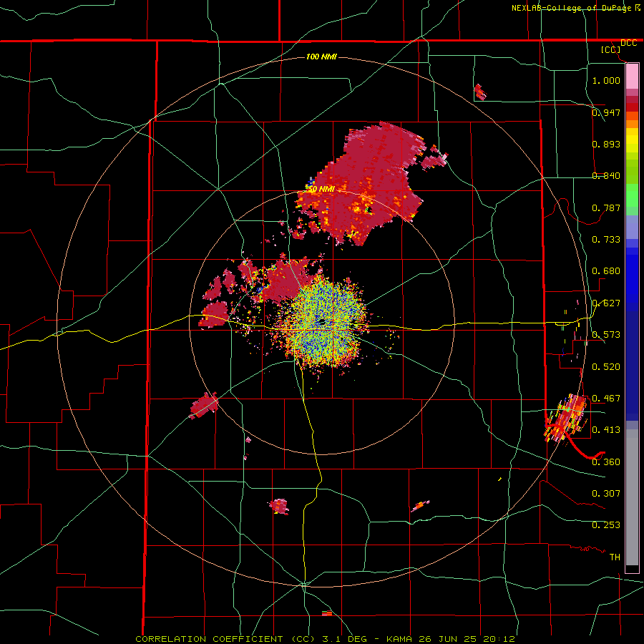Click the 0.573 legend value
The image size is (644, 644).
[606, 335]
